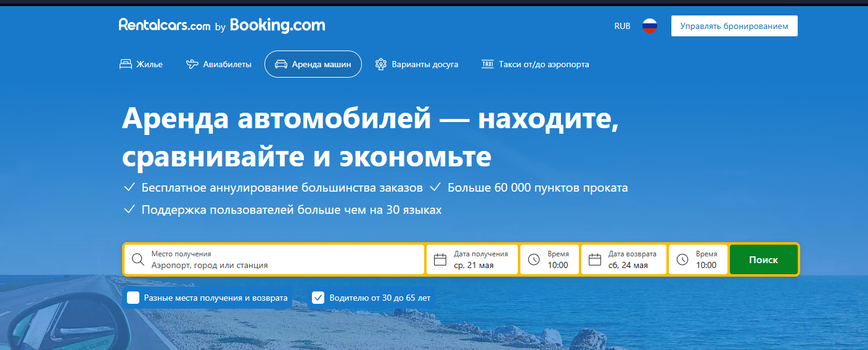Click the attractions icon beside Варианты досуга
This screenshot has height=350, width=868.
tap(381, 64)
